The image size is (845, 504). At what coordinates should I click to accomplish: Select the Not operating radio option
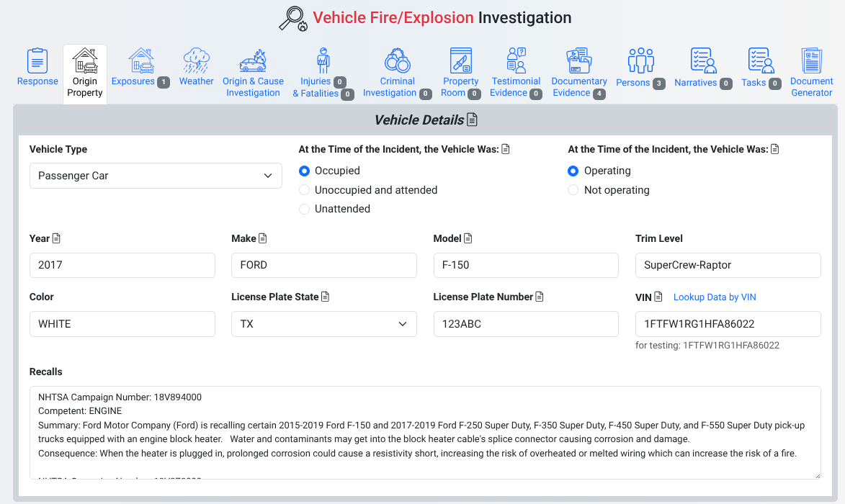[x=573, y=190]
